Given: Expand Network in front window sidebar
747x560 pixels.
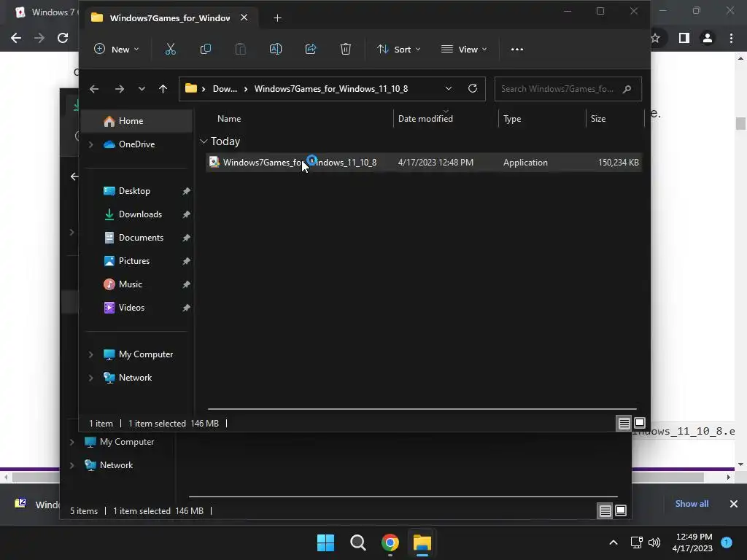Looking at the screenshot, I should click(90, 378).
